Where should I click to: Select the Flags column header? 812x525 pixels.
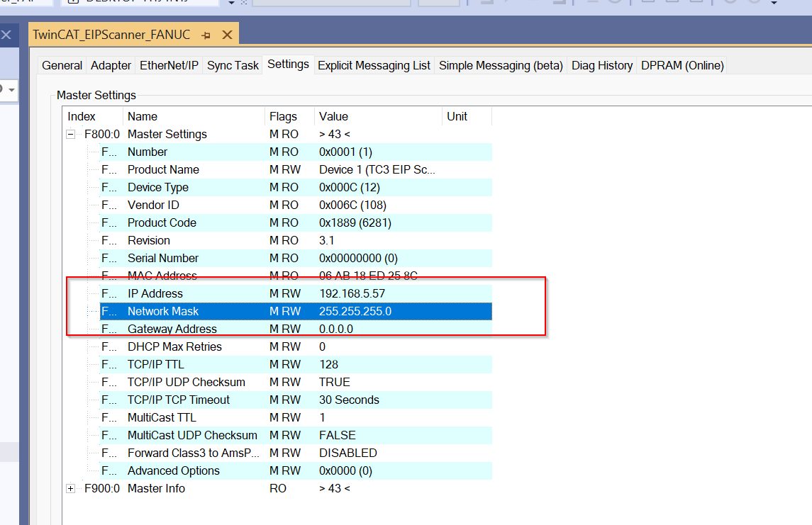[x=289, y=116]
